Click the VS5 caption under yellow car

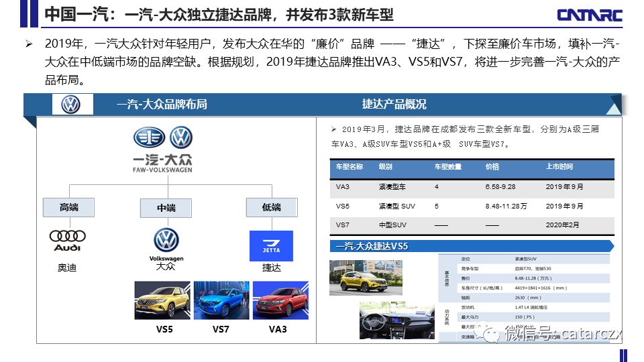click(x=164, y=330)
